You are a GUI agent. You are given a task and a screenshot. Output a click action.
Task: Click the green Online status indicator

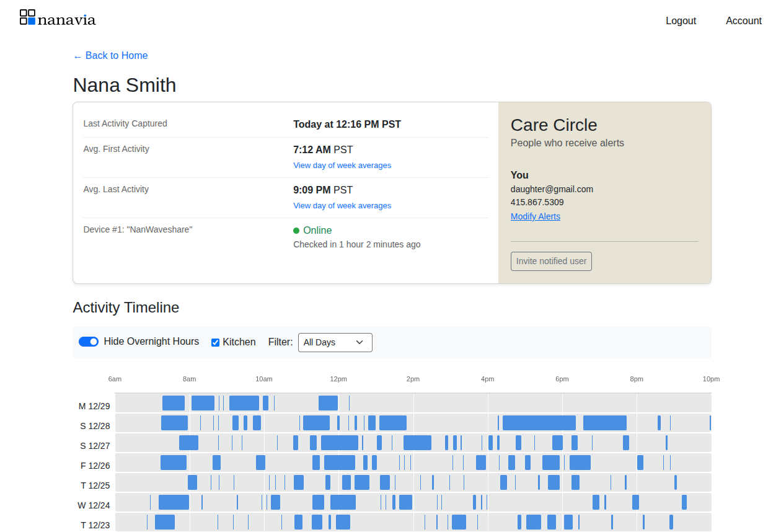296,230
